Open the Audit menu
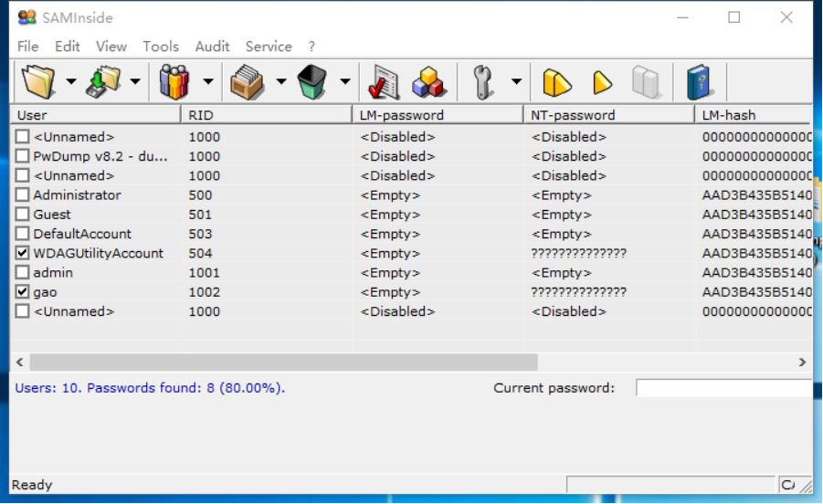Screen dimensions: 823x504 [x=212, y=47]
